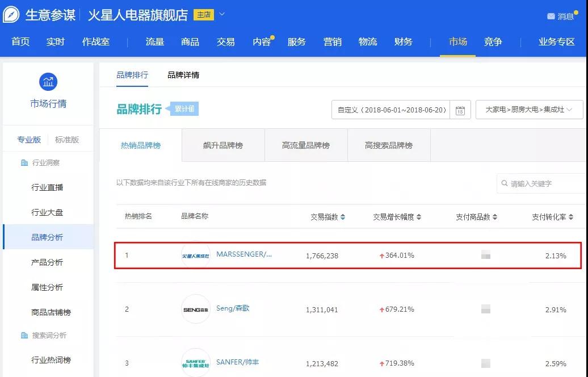Click the 1,766,238 交易指数 value
This screenshot has height=377, width=588.
click(322, 256)
